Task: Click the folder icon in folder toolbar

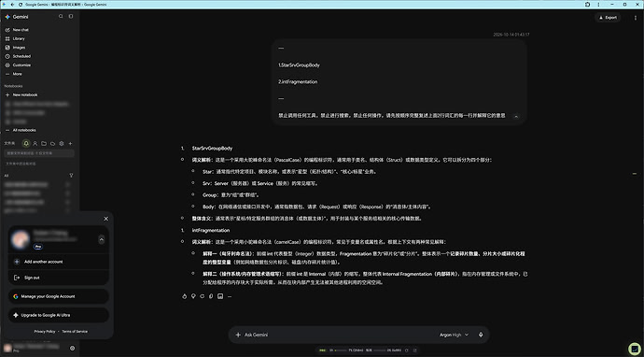Action: tap(44, 144)
